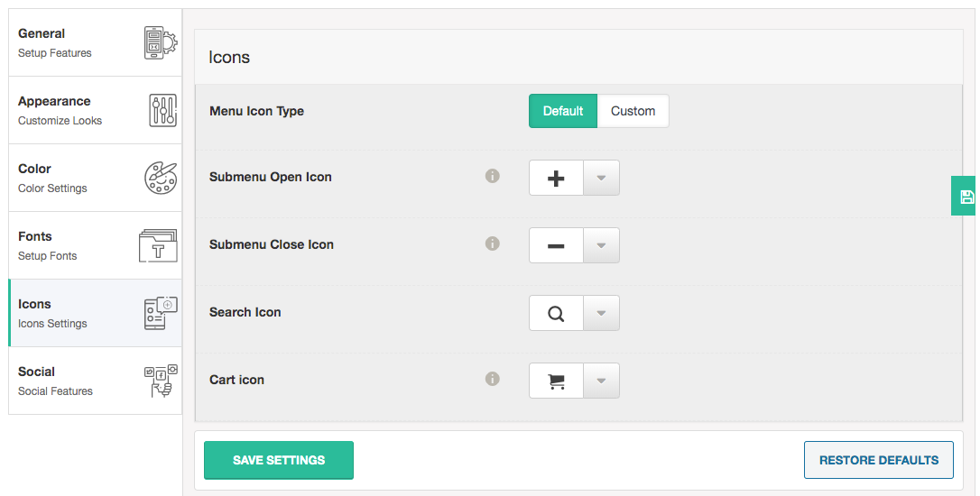The height and width of the screenshot is (496, 980).
Task: Expand the Submenu Open Icon dropdown
Action: click(x=601, y=179)
